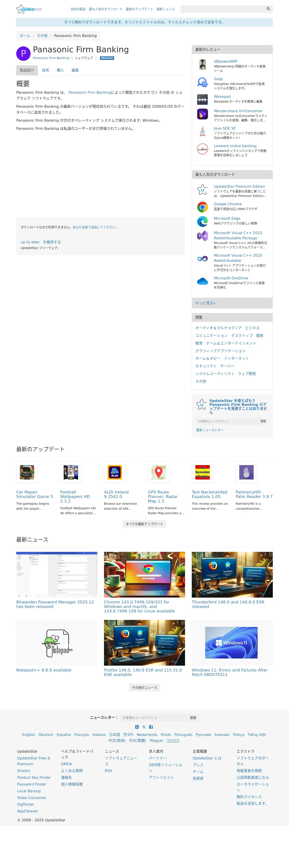Image resolution: width=289 pixels, height=868 pixels.
Task: Switch to the 購入 tab
Action: click(60, 70)
